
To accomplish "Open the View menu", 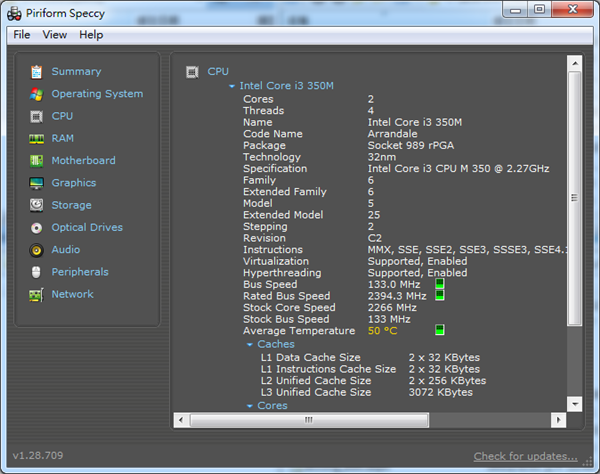I will coord(55,35).
